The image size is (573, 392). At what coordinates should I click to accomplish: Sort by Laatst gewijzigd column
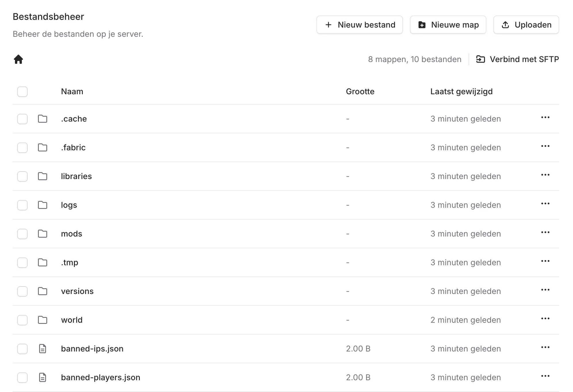pos(461,91)
